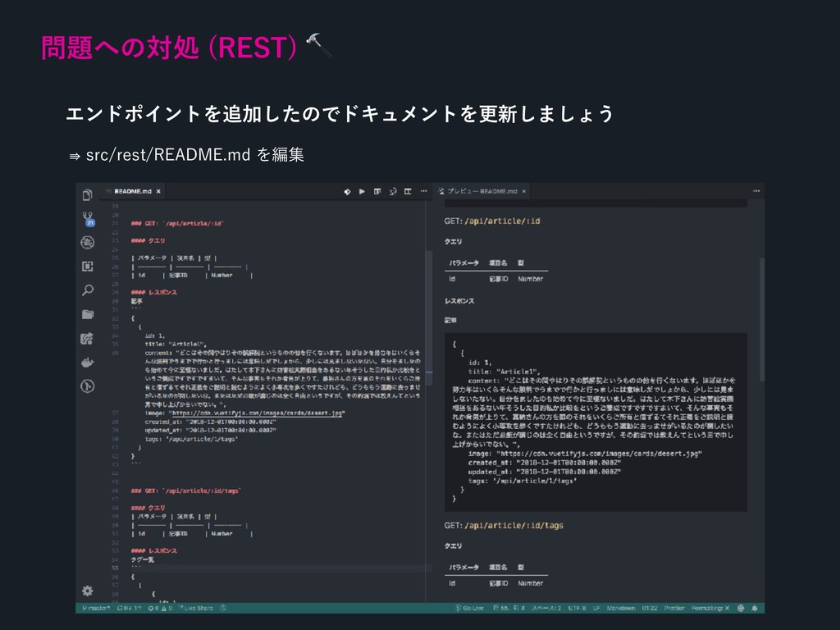The height and width of the screenshot is (630, 840).
Task: Click スペース: 2 indentation in status bar
Action: click(546, 608)
